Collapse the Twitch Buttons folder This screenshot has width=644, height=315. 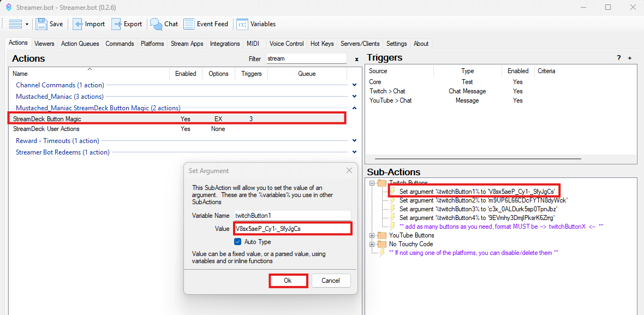[x=373, y=183]
